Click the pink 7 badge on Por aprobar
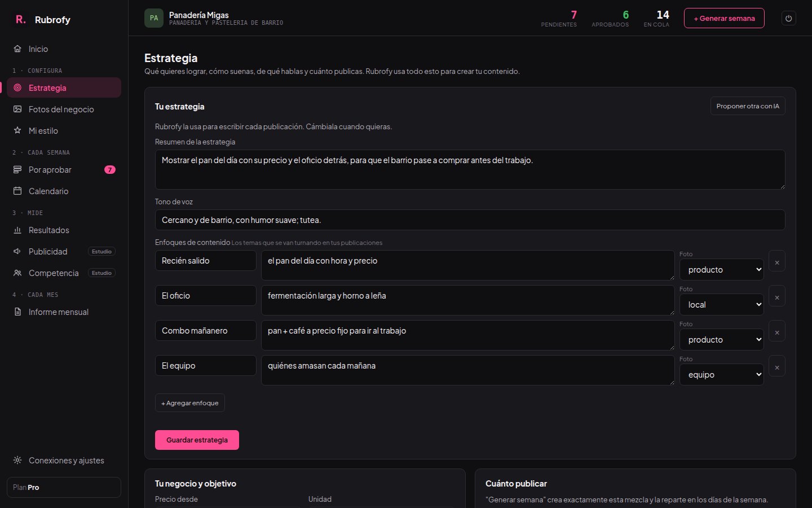The image size is (812, 508). click(x=110, y=170)
